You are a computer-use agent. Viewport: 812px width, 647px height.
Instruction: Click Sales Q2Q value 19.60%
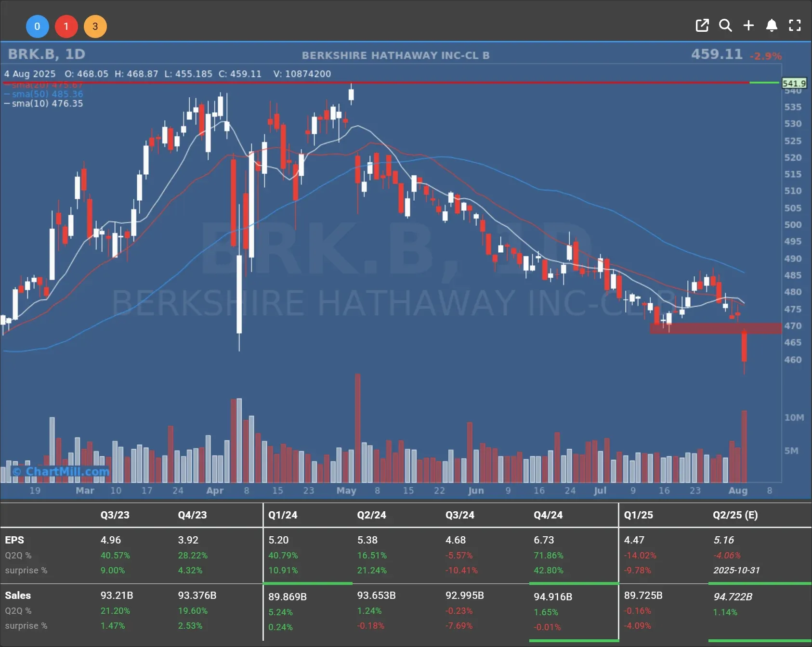pyautogui.click(x=193, y=611)
